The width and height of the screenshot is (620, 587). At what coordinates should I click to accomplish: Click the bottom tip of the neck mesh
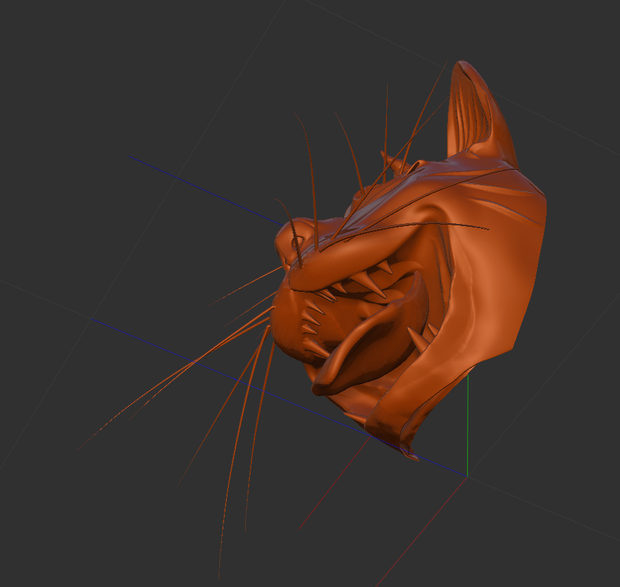pos(409,454)
